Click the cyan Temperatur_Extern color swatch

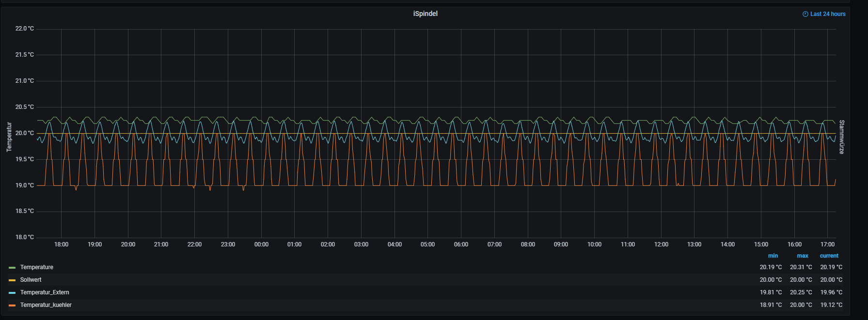pyautogui.click(x=12, y=293)
